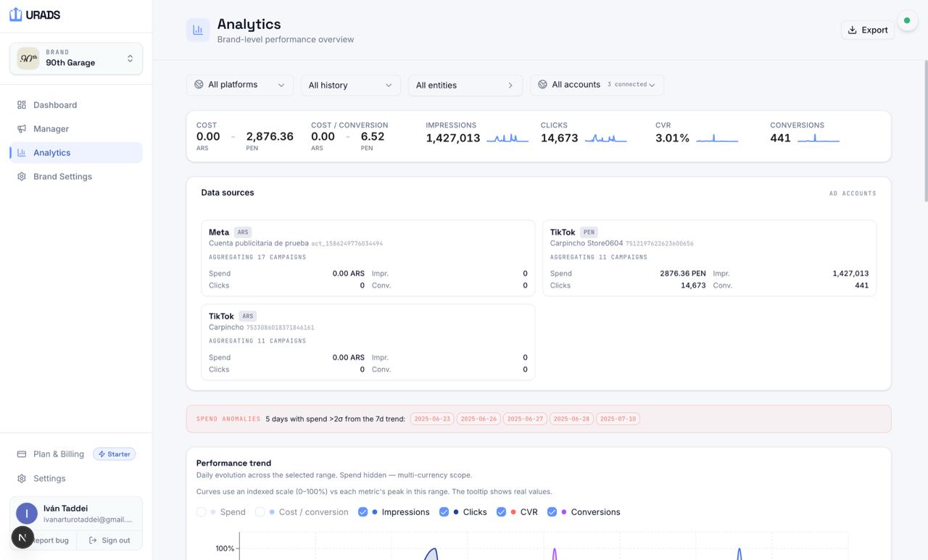Screen dimensions: 928x560
Task: Enable the Spend series checkbox
Action: tap(202, 511)
